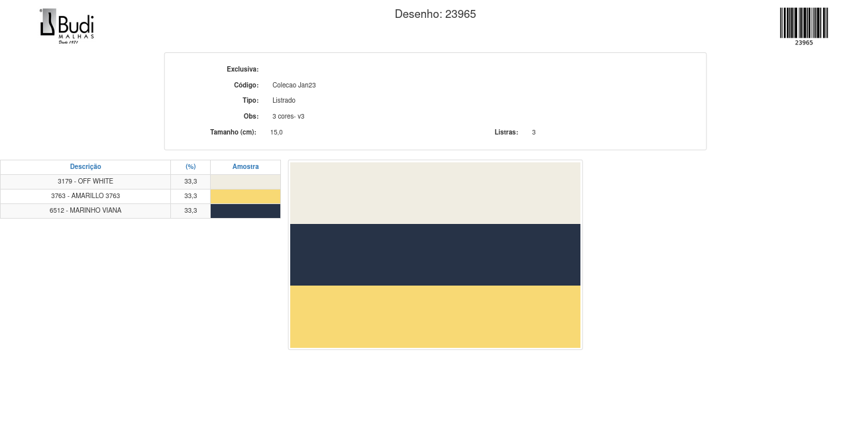868x434 pixels.
Task: Select the 6512 - MARINHO VIANA row
Action: click(85, 211)
